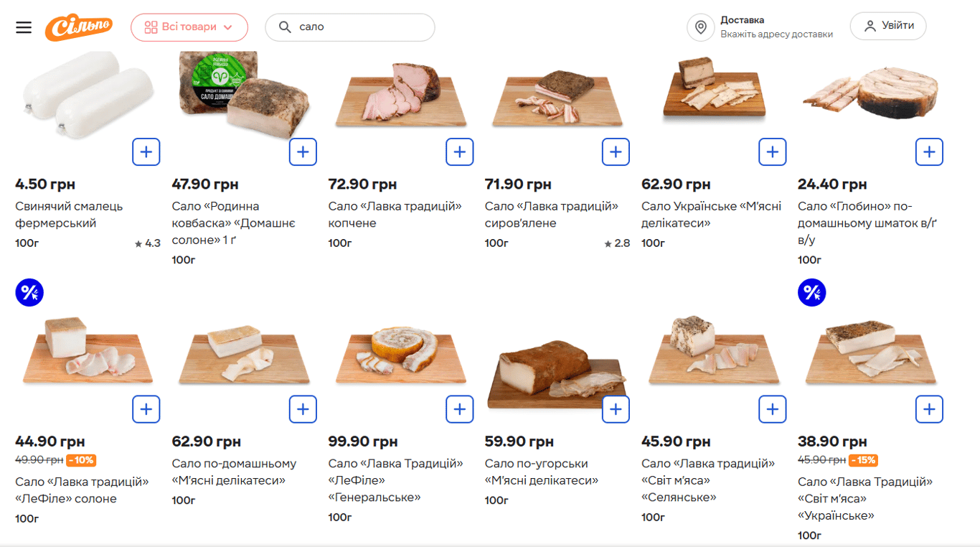This screenshot has height=547, width=980.
Task: Click discount badge on Сало Українське
Action: coord(811,293)
